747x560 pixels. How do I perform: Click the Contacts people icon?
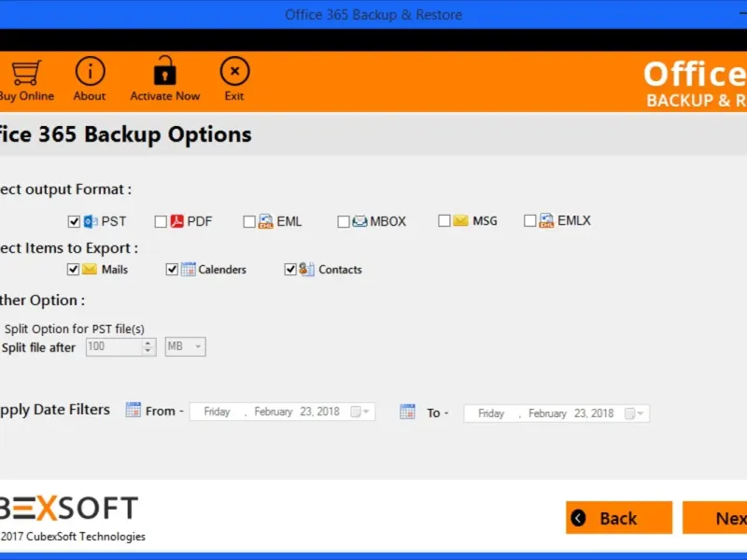[307, 269]
